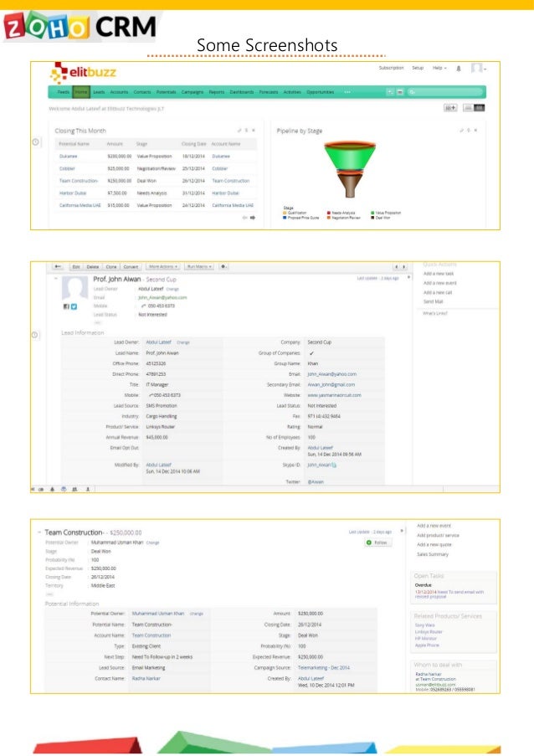Edit the Pipeline by Stage component
Image resolution: width=534 pixels, height=756 pixels.
461,131
